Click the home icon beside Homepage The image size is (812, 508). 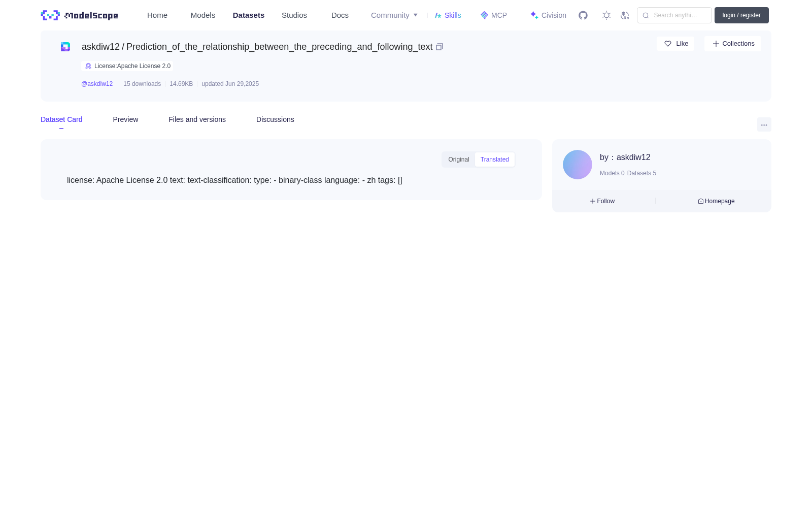pos(701,201)
